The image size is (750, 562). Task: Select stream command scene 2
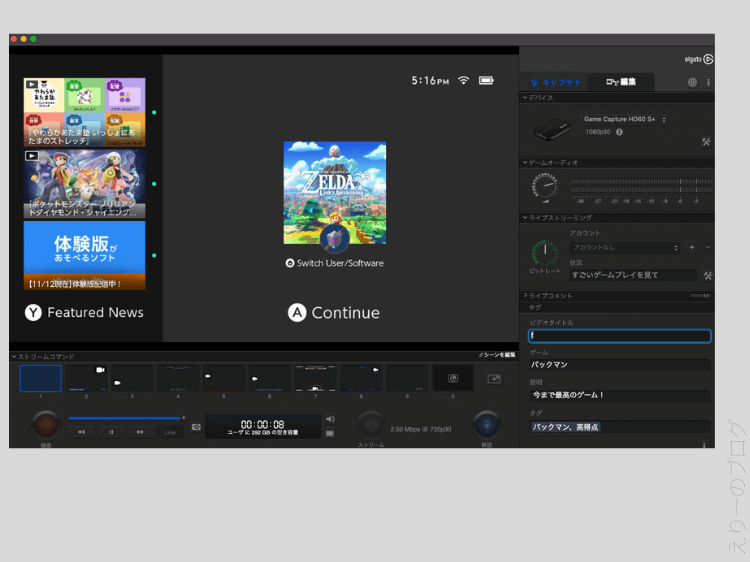click(x=87, y=378)
